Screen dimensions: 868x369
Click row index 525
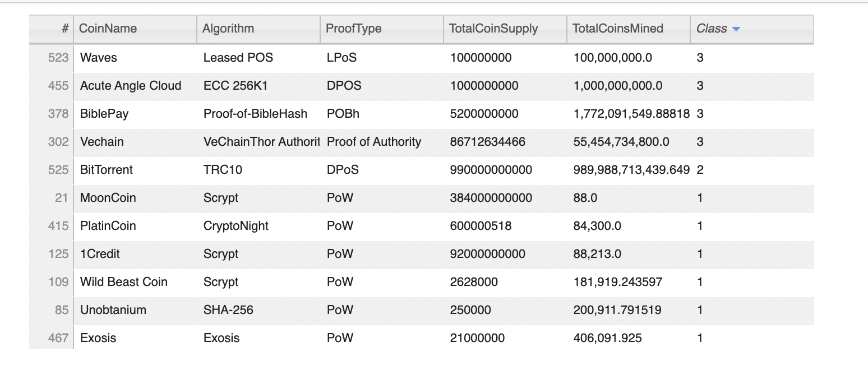51,170
